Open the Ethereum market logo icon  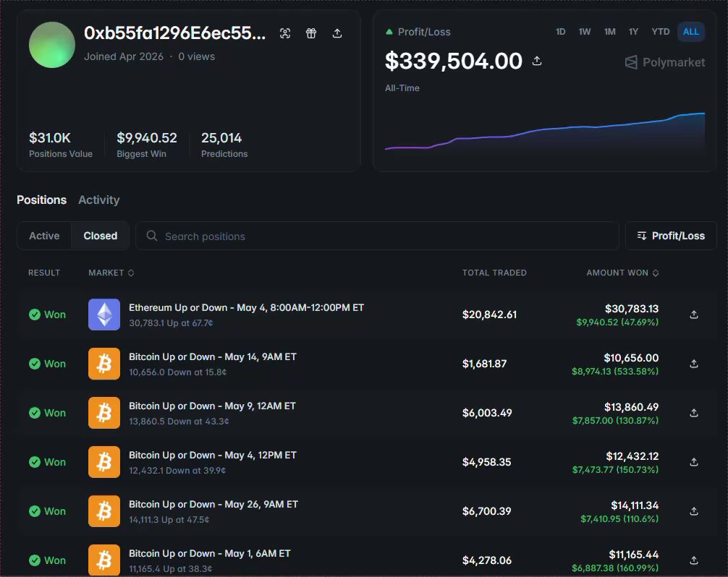104,315
